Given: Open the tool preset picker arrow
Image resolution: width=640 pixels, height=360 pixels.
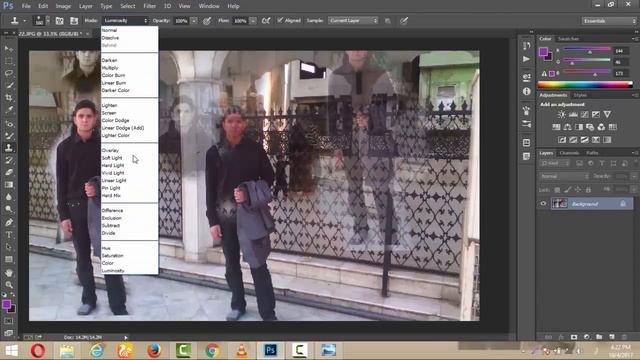Looking at the screenshot, I should 24,20.
